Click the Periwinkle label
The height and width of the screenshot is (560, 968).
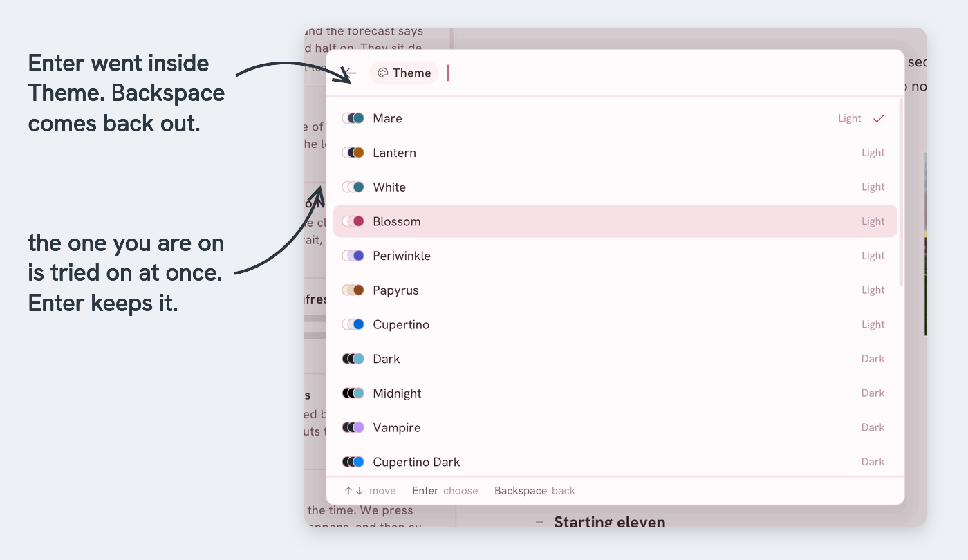click(402, 256)
